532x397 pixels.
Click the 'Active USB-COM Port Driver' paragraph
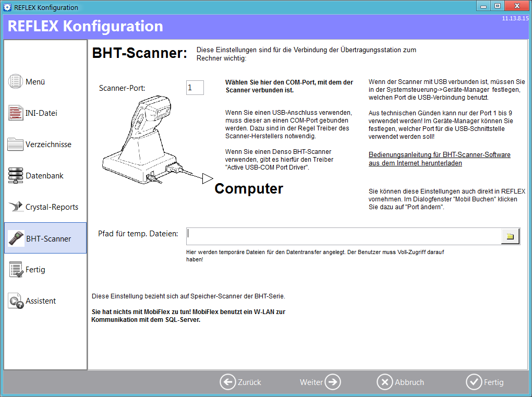[x=279, y=160]
